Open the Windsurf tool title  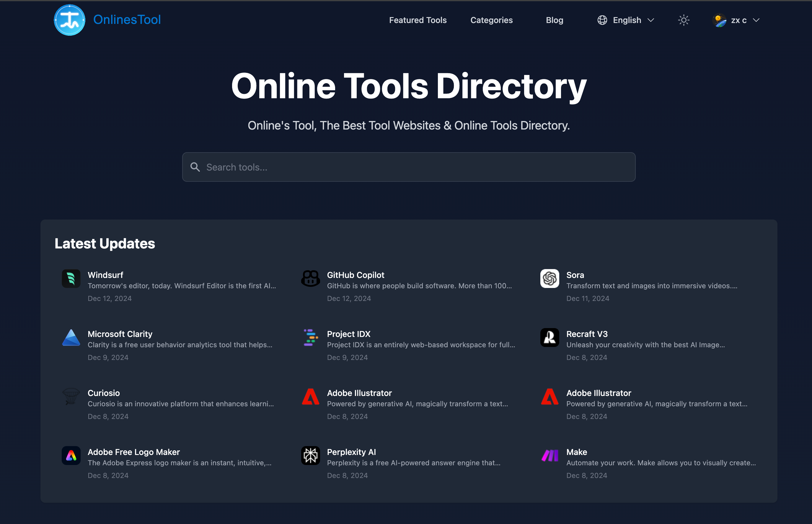pos(105,275)
